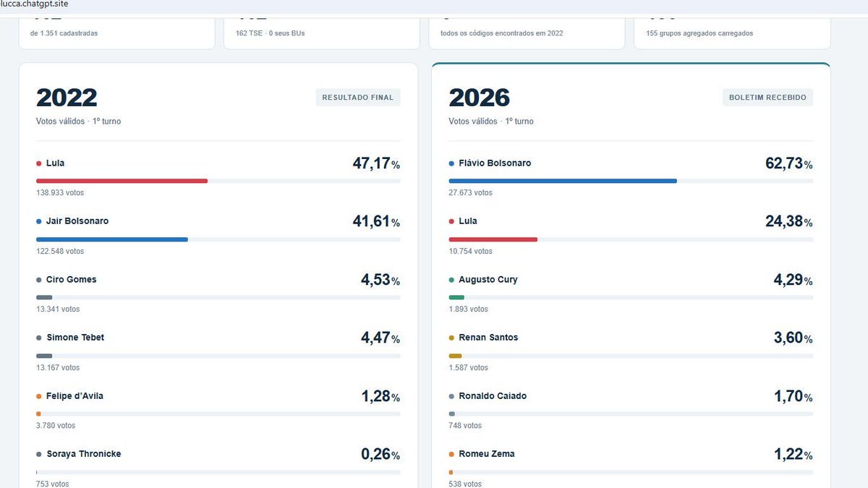Click the 1,28% percentage value
The image size is (868, 488).
point(380,396)
